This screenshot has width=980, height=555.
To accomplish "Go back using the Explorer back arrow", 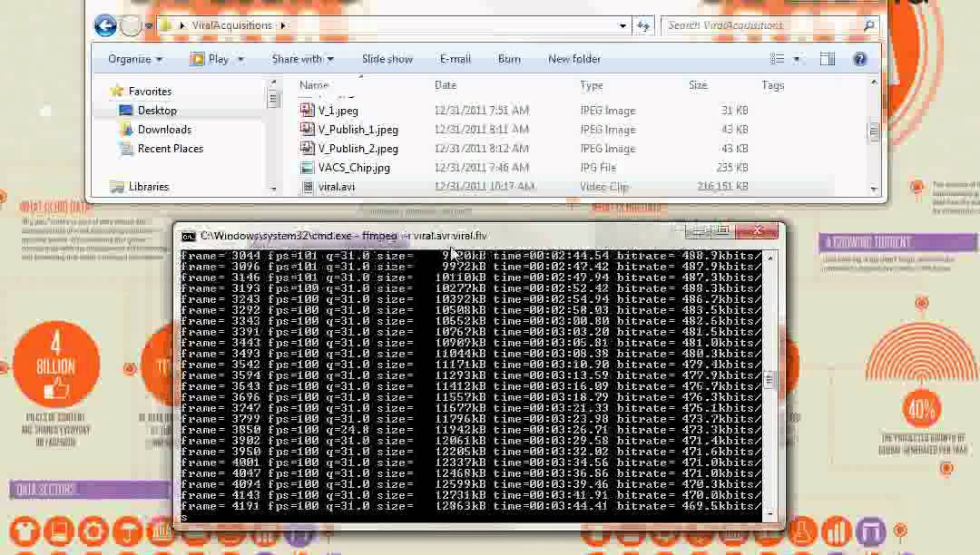I will click(105, 25).
